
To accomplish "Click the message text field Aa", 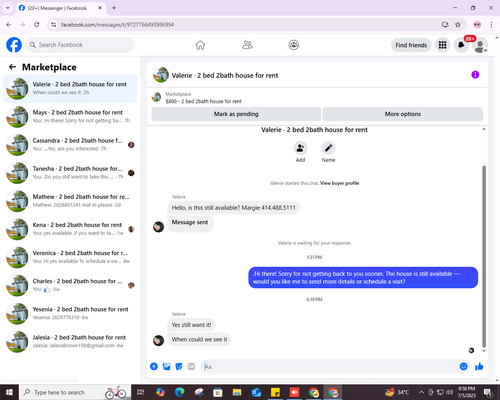I will tap(330, 366).
